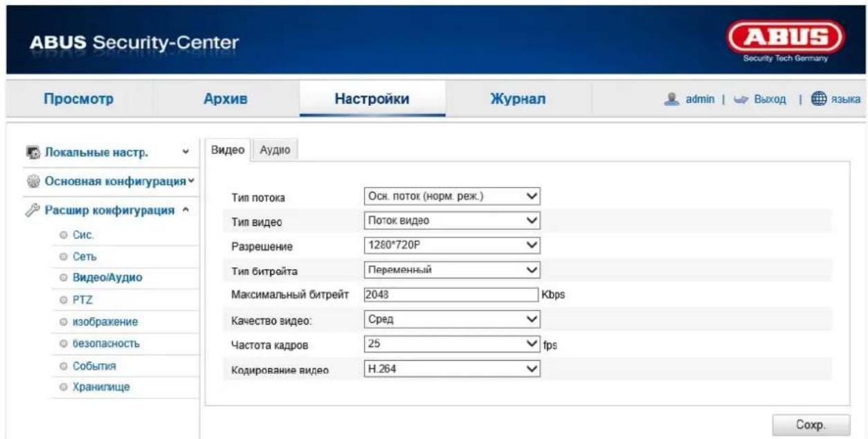868x439 pixels.
Task: Click the Kbps unit text
Action: 554,295
